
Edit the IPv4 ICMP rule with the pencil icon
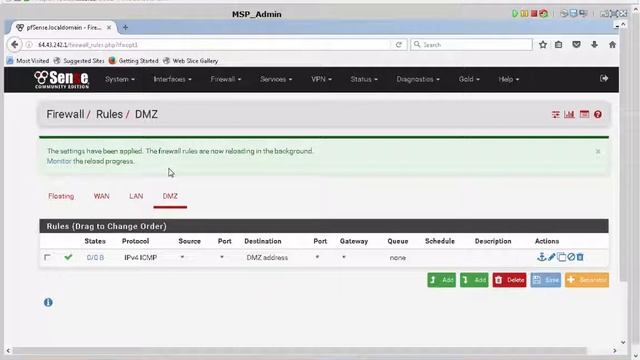551,257
